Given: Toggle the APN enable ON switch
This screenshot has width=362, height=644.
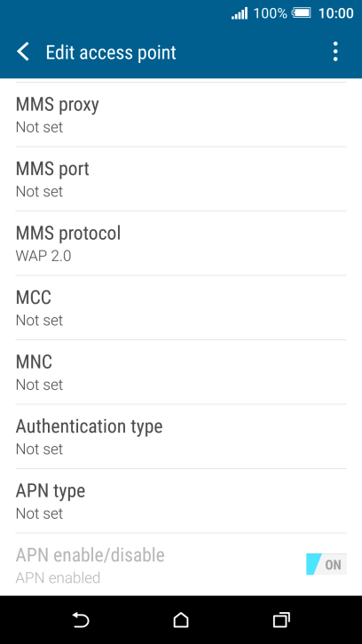Looking at the screenshot, I should pyautogui.click(x=327, y=564).
